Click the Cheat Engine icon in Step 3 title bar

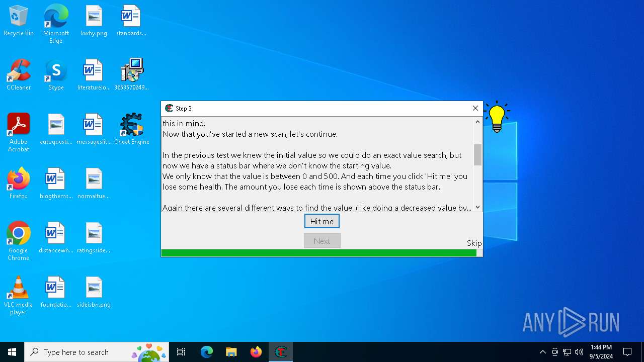click(169, 108)
